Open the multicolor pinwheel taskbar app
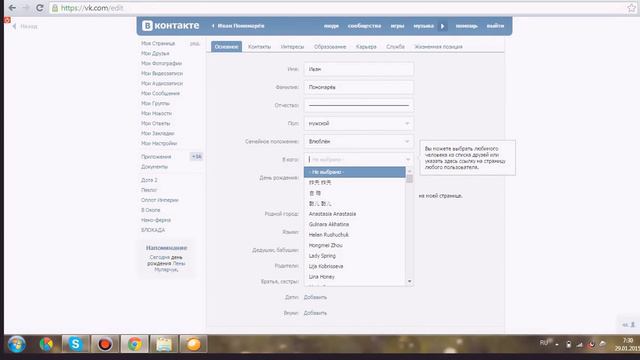This screenshot has height=360, width=640. coord(46,344)
